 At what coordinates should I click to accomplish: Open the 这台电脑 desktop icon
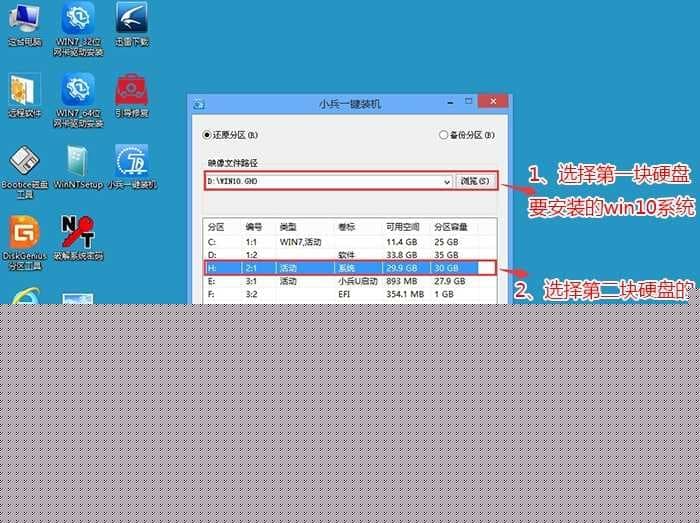point(25,25)
